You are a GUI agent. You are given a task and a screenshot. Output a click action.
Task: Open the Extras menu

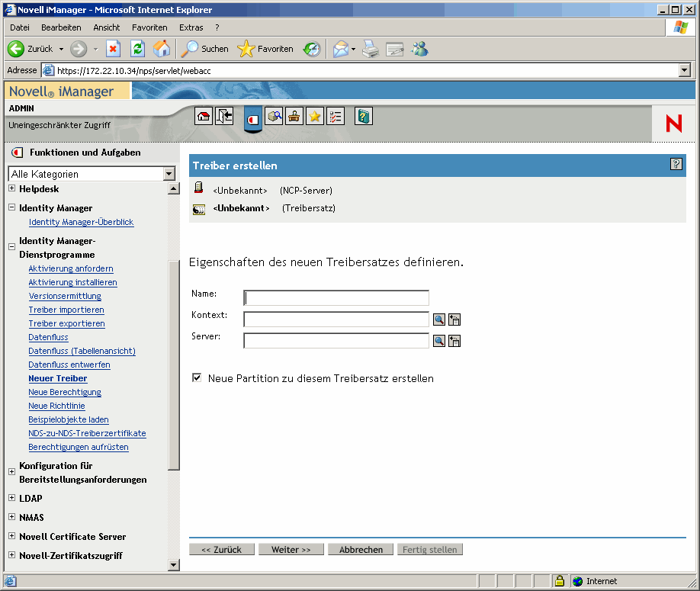[x=191, y=27]
